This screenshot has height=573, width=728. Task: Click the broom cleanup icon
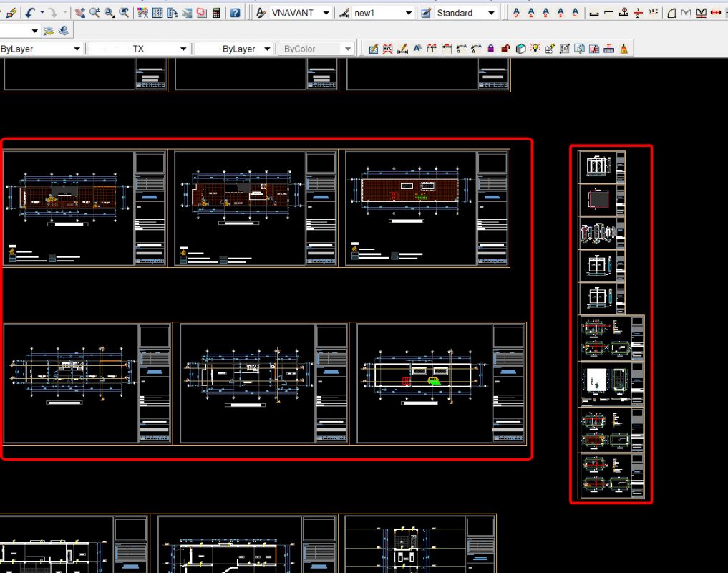pos(623,49)
